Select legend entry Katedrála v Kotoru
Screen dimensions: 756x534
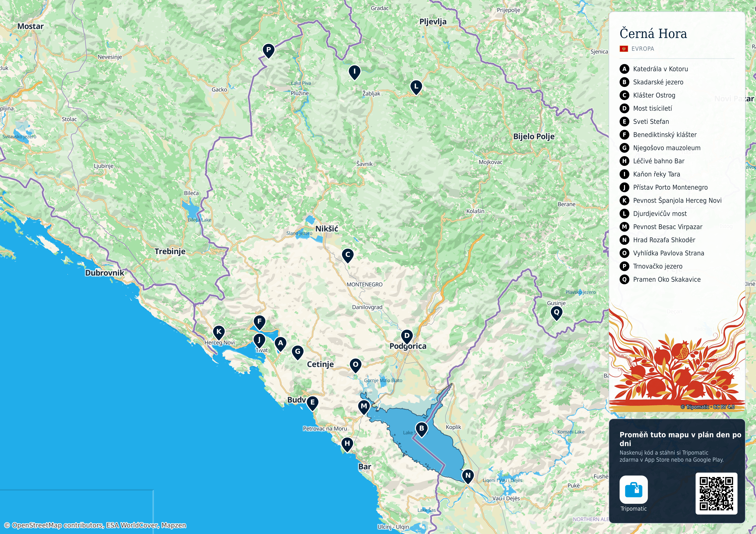[x=661, y=69]
